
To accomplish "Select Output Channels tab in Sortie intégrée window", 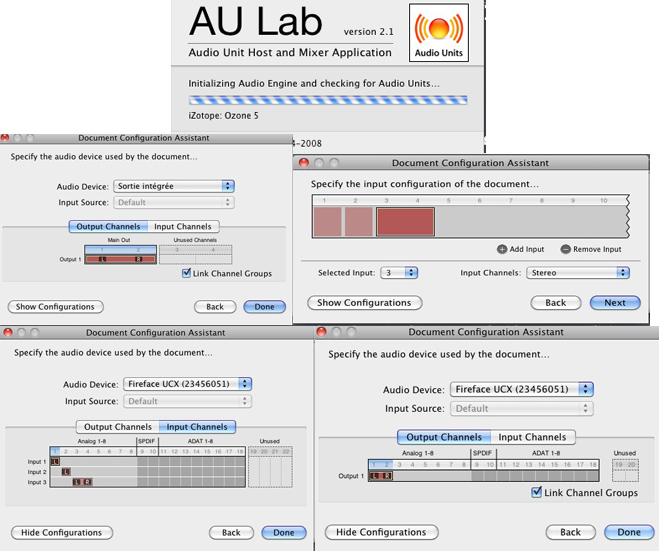I will [108, 227].
